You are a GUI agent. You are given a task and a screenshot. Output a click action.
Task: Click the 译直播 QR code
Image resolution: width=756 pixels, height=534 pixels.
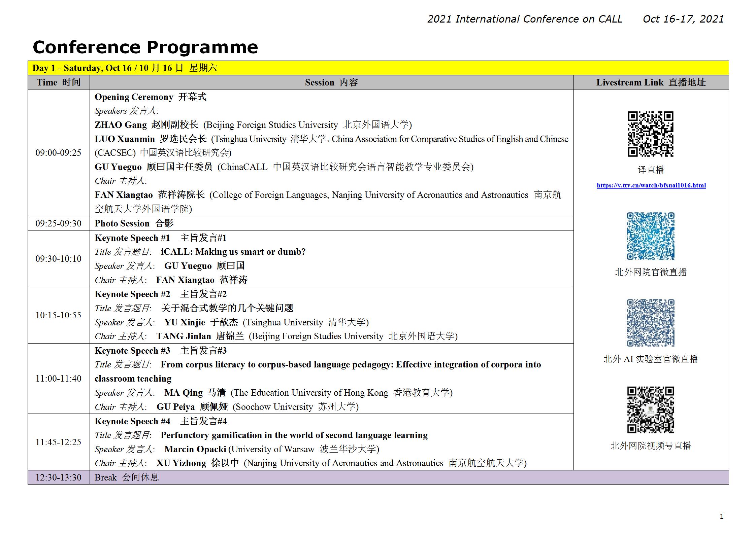pyautogui.click(x=650, y=134)
